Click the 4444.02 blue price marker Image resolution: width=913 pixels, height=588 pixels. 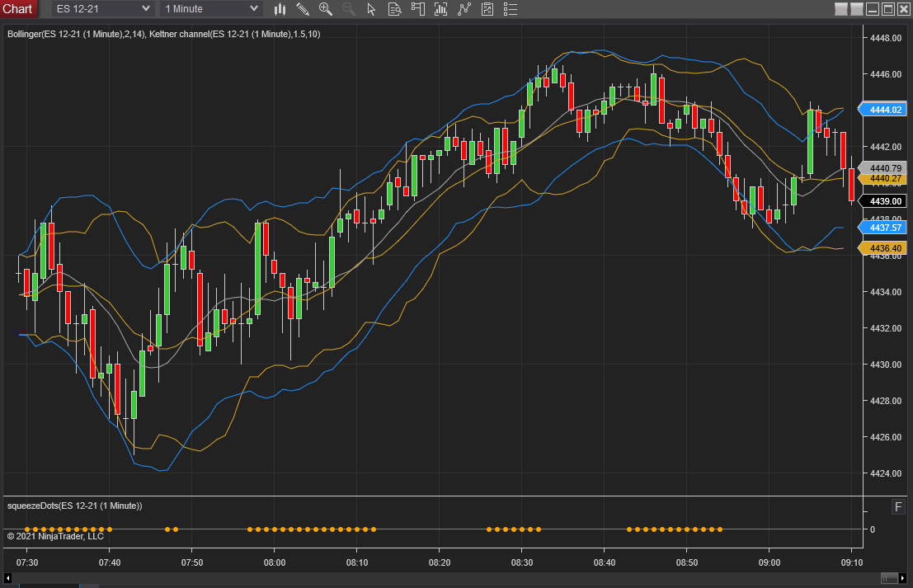pyautogui.click(x=883, y=110)
